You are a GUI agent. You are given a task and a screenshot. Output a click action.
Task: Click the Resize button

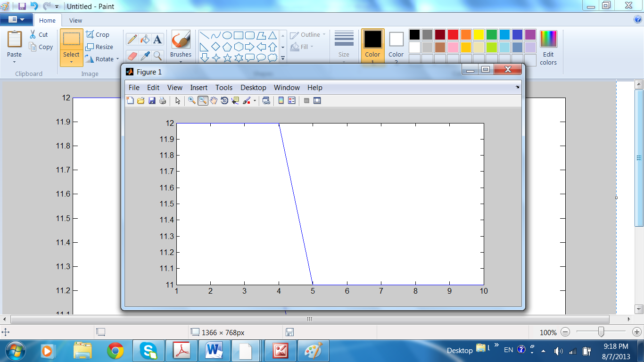tap(99, 47)
